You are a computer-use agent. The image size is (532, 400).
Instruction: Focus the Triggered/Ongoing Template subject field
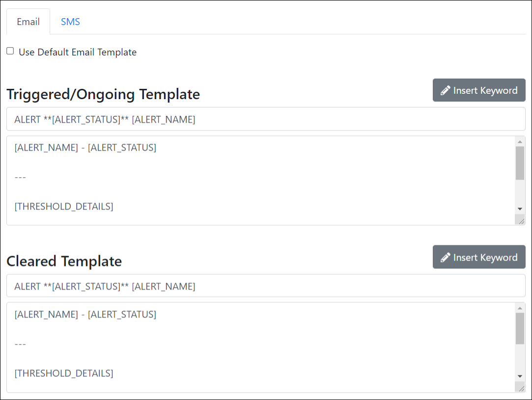266,119
